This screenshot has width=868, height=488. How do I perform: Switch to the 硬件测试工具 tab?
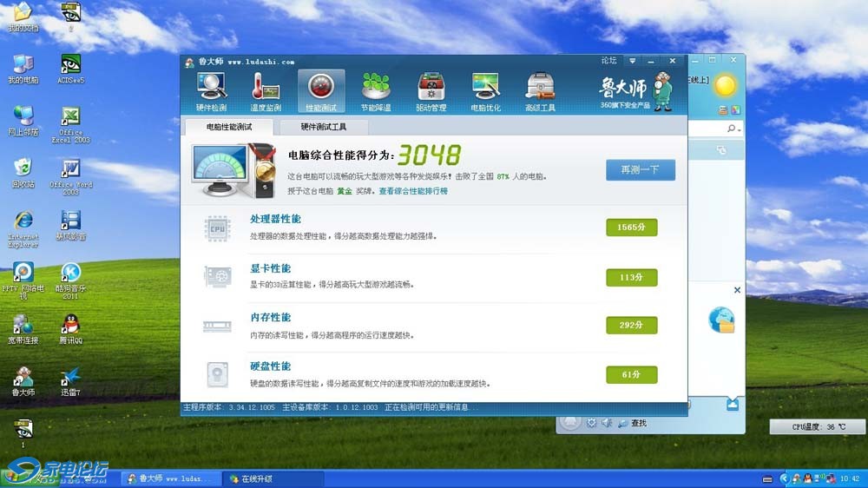point(323,127)
